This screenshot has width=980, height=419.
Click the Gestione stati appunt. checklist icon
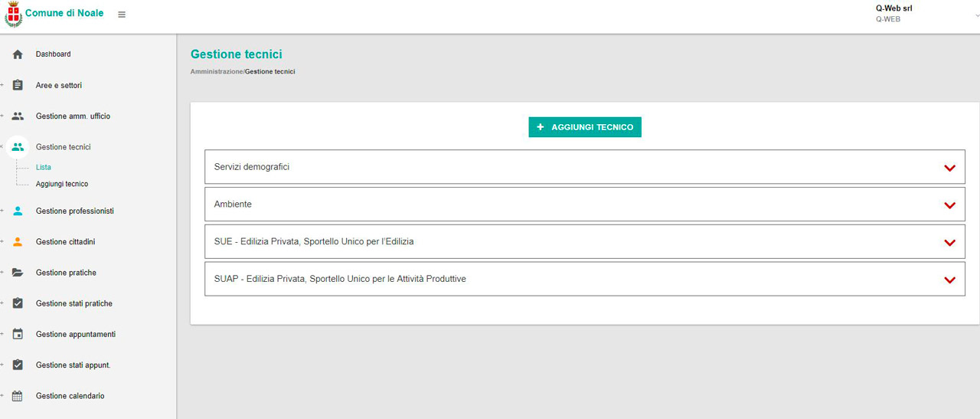coord(18,365)
